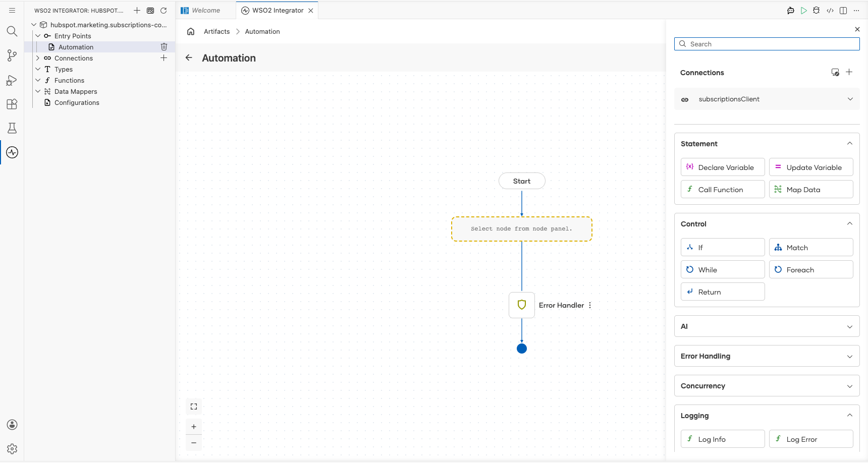This screenshot has width=868, height=463.
Task: Add a Log Info node
Action: click(x=723, y=439)
